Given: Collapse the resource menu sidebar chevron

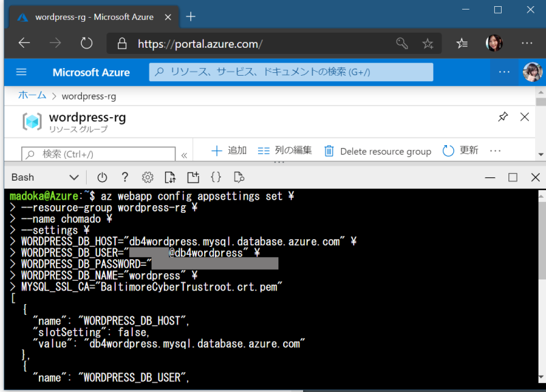Looking at the screenshot, I should [184, 155].
